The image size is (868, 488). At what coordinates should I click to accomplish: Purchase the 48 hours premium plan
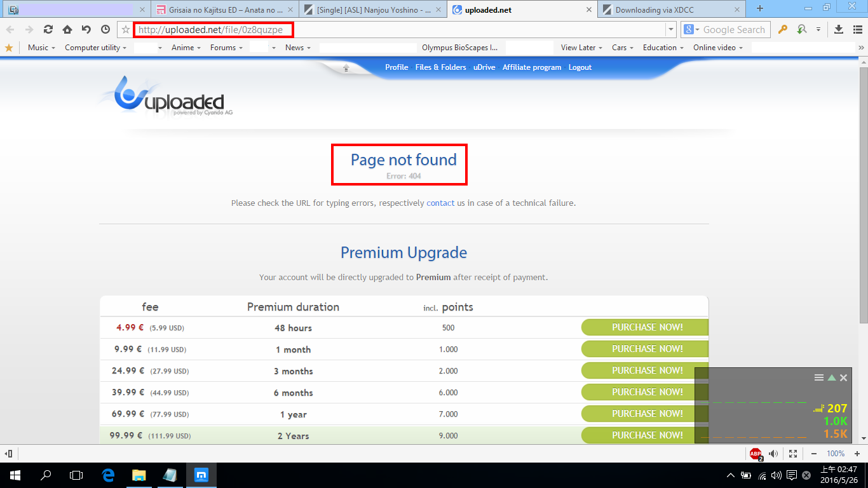click(x=645, y=327)
